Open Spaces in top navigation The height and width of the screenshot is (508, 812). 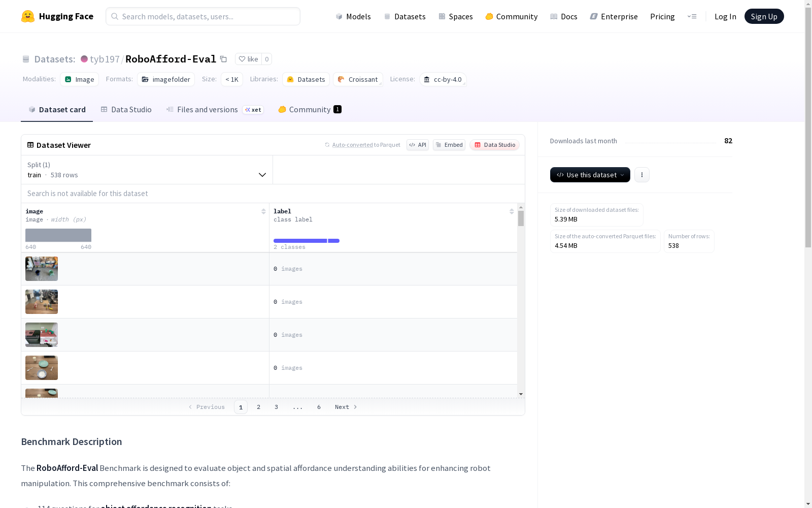[456, 16]
